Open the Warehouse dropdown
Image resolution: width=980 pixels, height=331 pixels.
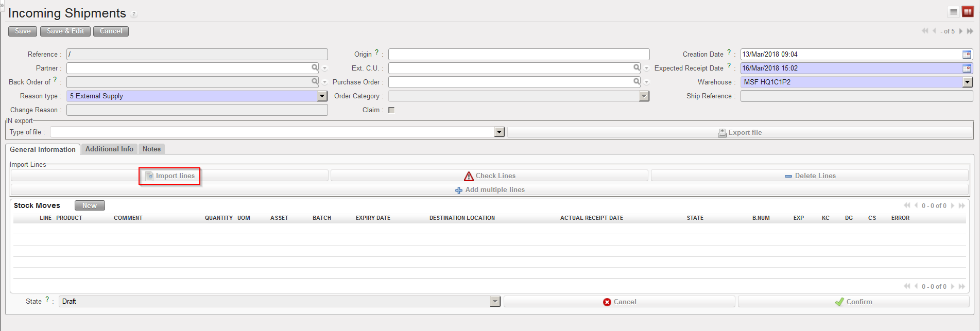[x=967, y=82]
